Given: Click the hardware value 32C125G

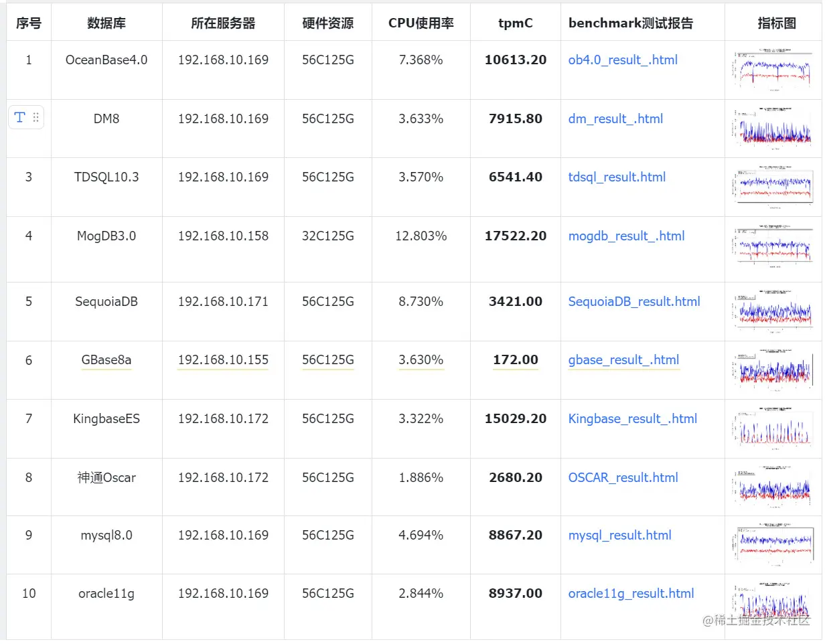Looking at the screenshot, I should coord(328,236).
